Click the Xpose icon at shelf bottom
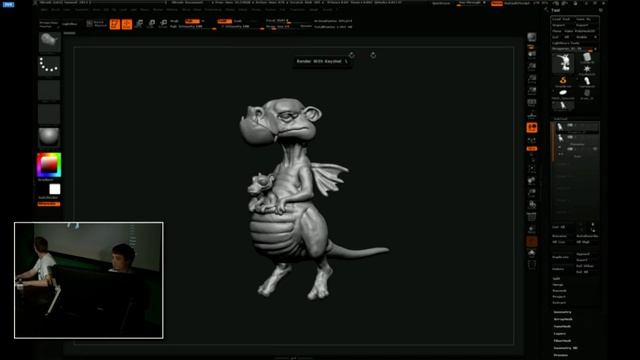Screen dimensions: 640x360 pyautogui.click(x=531, y=265)
